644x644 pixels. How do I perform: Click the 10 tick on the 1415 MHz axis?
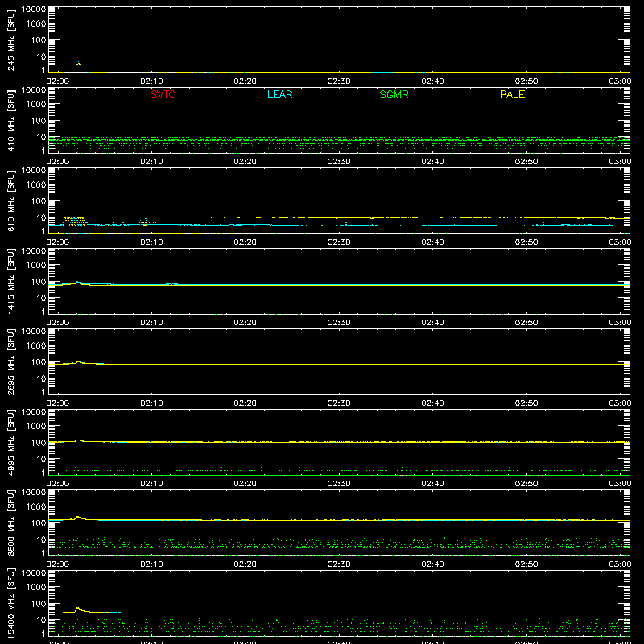pos(41,298)
